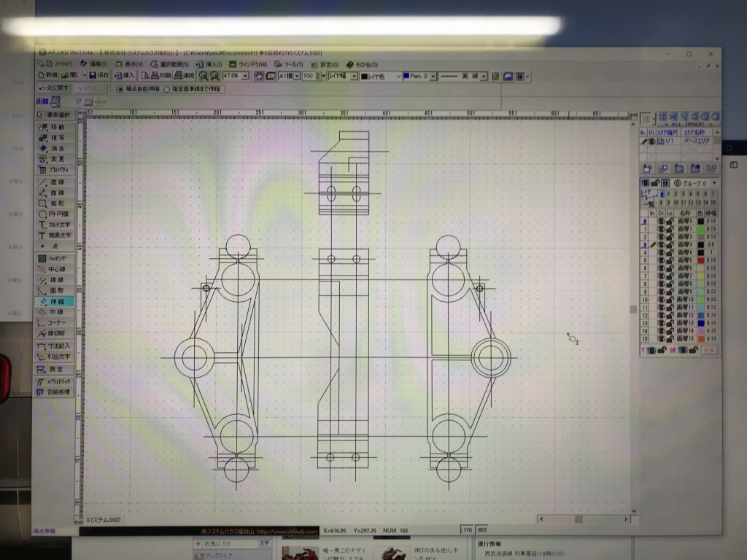
Task: Click the red color swatch of 画層5
Action: [x=700, y=260]
